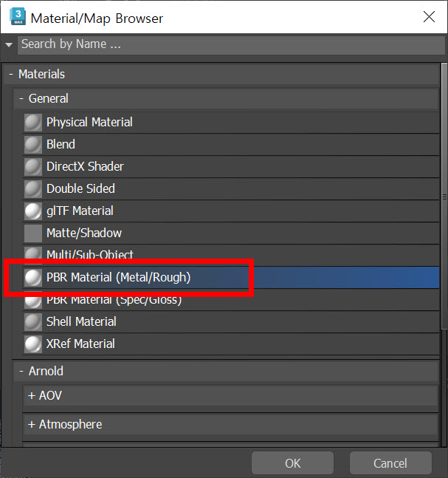
Task: Click the Physical Material sphere icon
Action: click(x=33, y=123)
